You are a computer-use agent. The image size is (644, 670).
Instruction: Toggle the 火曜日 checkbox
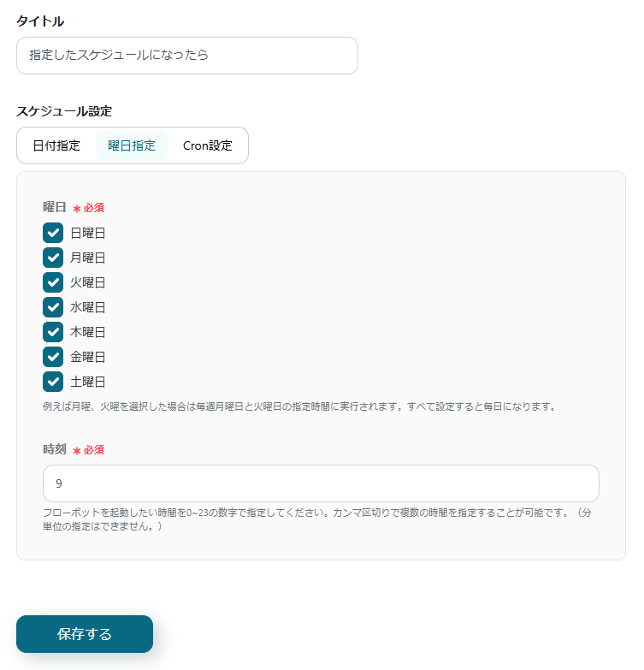pos(53,282)
